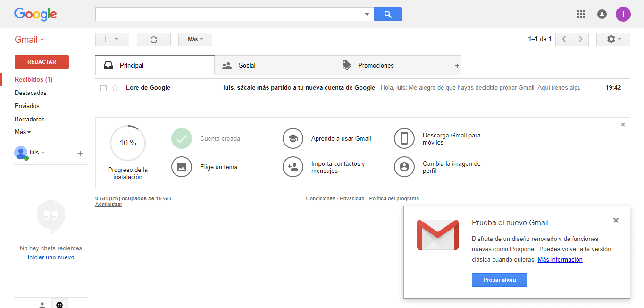This screenshot has width=644, height=308.
Task: Expand the 'Más' toolbar dropdown
Action: coord(195,40)
